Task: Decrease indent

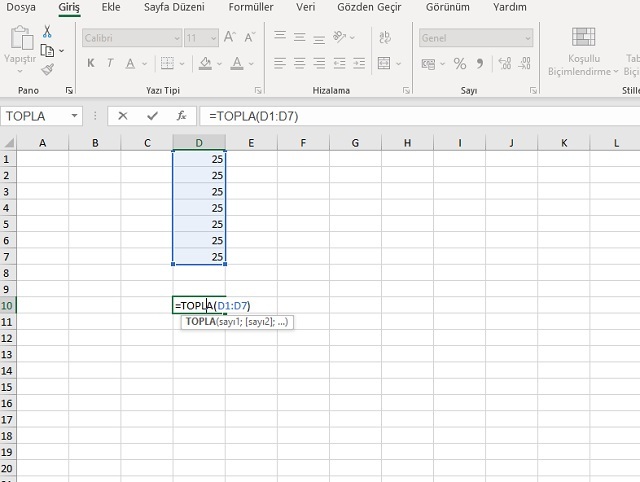Action: (340, 63)
